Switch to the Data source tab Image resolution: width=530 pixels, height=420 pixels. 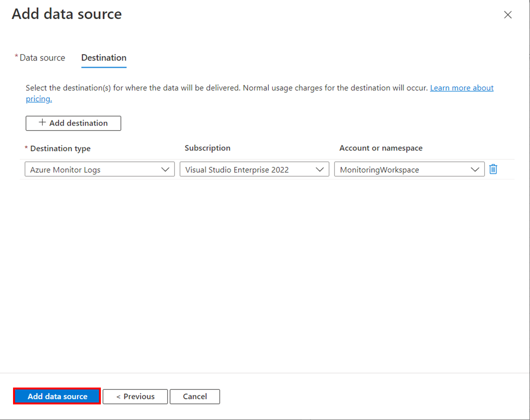42,58
